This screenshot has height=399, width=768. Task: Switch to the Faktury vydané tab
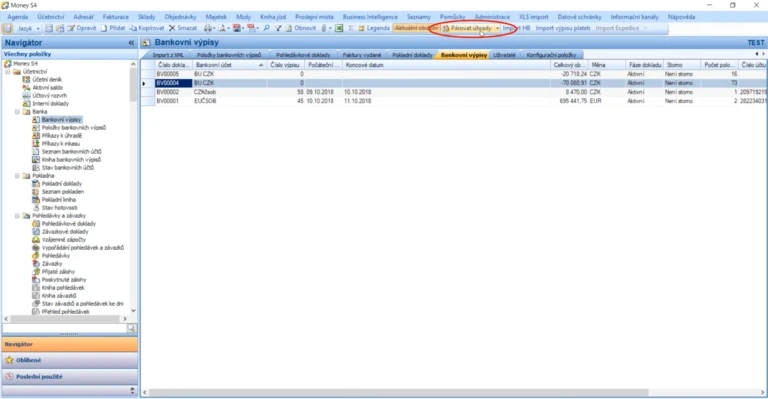(362, 55)
